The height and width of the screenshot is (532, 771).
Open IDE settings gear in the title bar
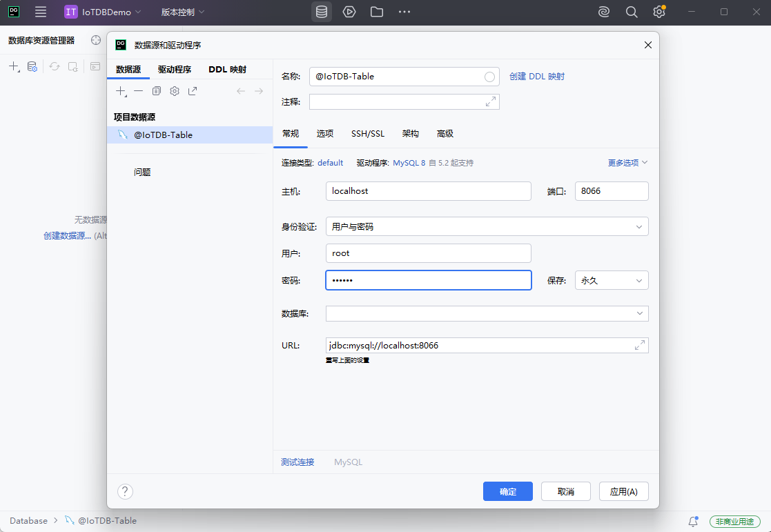pyautogui.click(x=658, y=12)
